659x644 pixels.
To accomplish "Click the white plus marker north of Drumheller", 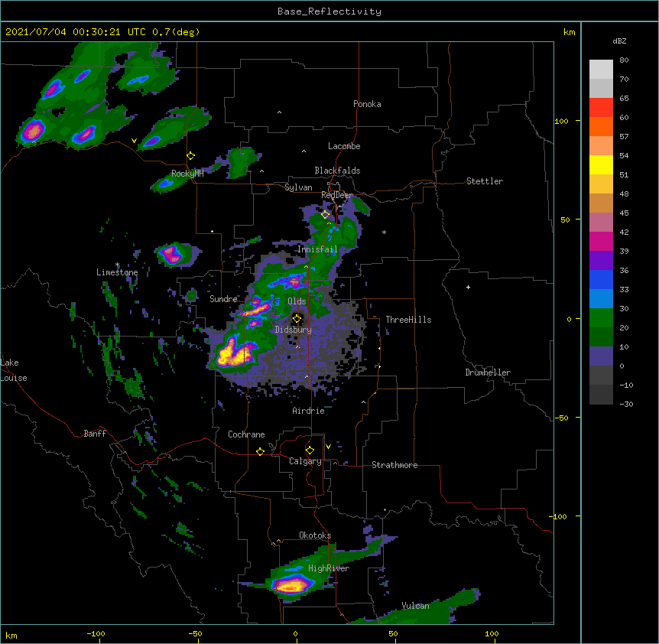I will pyautogui.click(x=468, y=287).
